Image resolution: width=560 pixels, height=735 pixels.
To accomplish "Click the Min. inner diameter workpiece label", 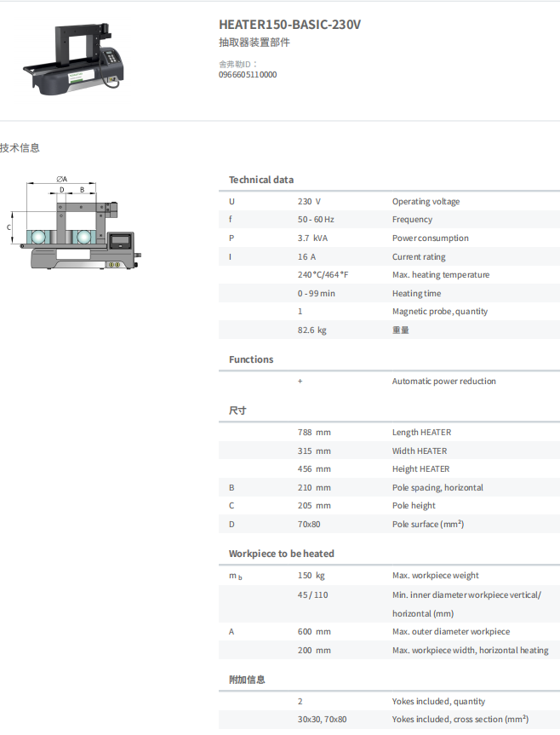I will (x=467, y=604).
